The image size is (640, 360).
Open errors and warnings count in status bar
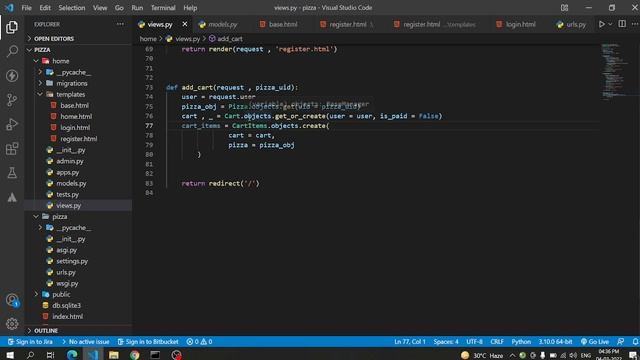coord(199,342)
